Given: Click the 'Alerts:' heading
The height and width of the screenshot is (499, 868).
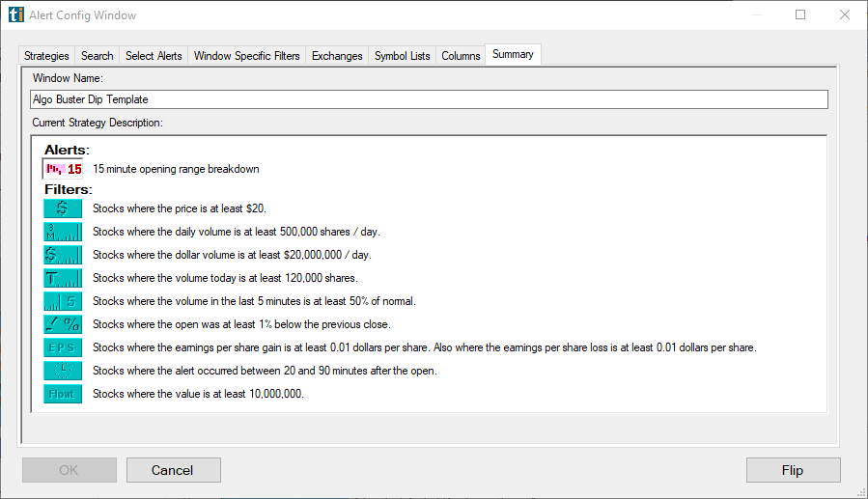Looking at the screenshot, I should pyautogui.click(x=67, y=150).
